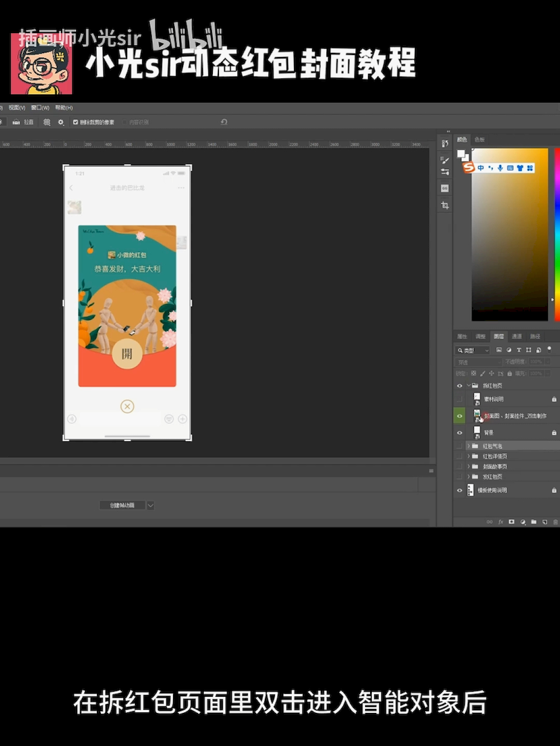
Task: Open the layer filter 类型 dropdown
Action: [x=473, y=350]
